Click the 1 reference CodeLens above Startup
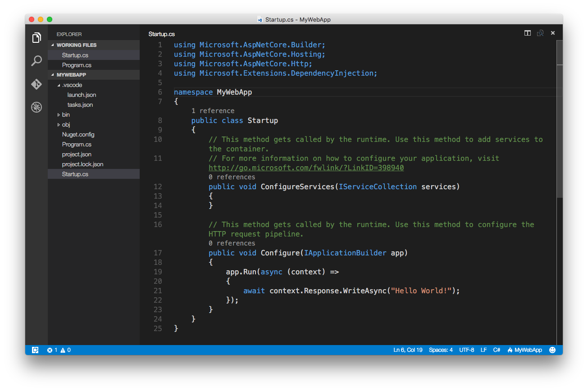The height and width of the screenshot is (391, 588). coord(213,111)
